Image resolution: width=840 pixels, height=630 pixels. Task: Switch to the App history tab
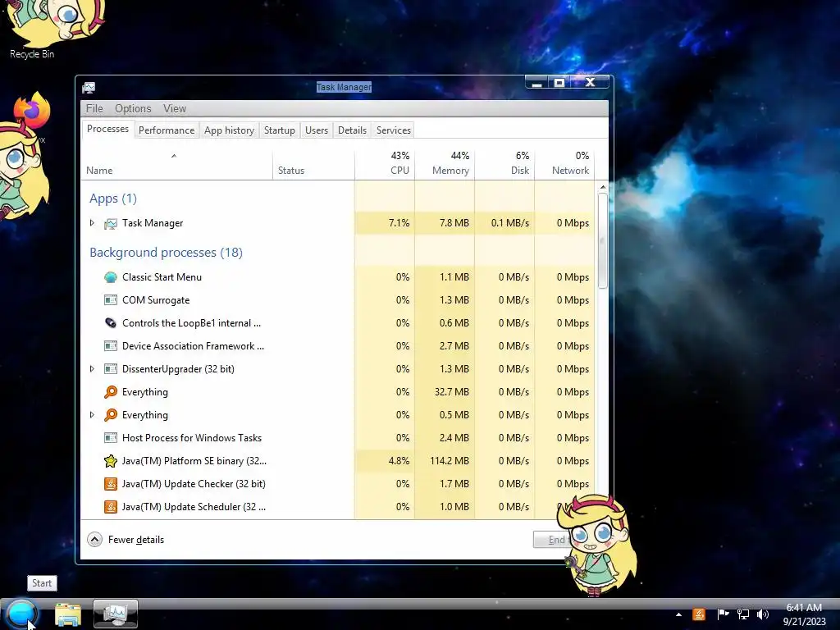pos(230,130)
